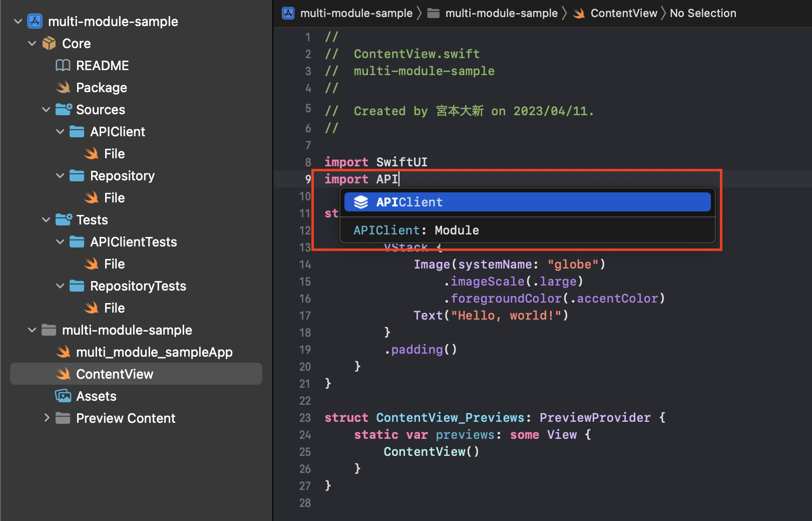Image resolution: width=812 pixels, height=521 pixels.
Task: Click the Assets catalog icon
Action: 63,396
